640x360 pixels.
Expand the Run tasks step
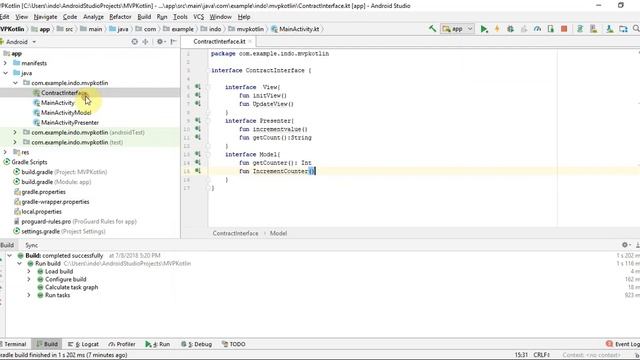tap(29, 295)
